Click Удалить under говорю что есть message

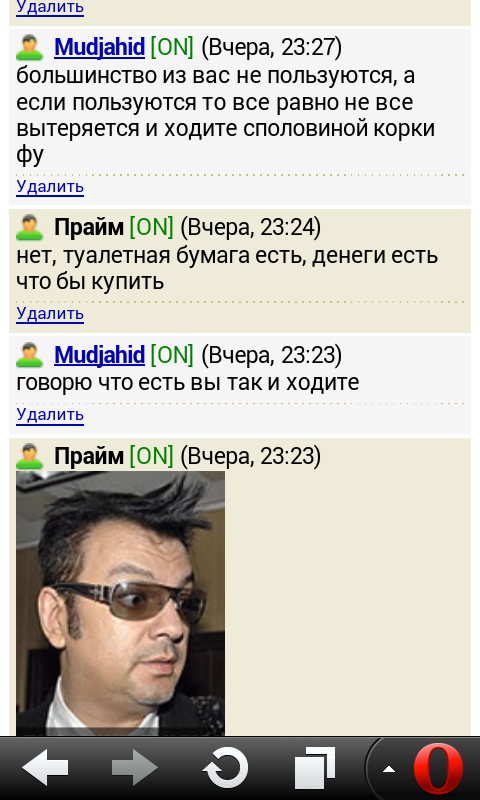(x=50, y=415)
